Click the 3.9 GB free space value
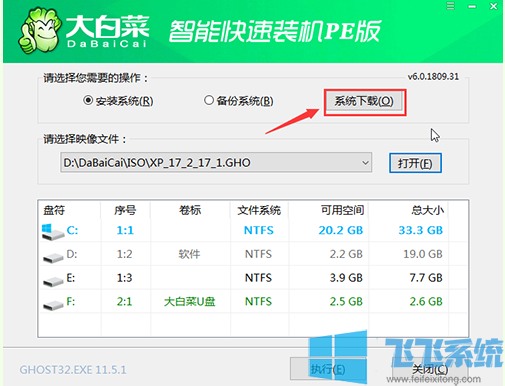 [346, 278]
